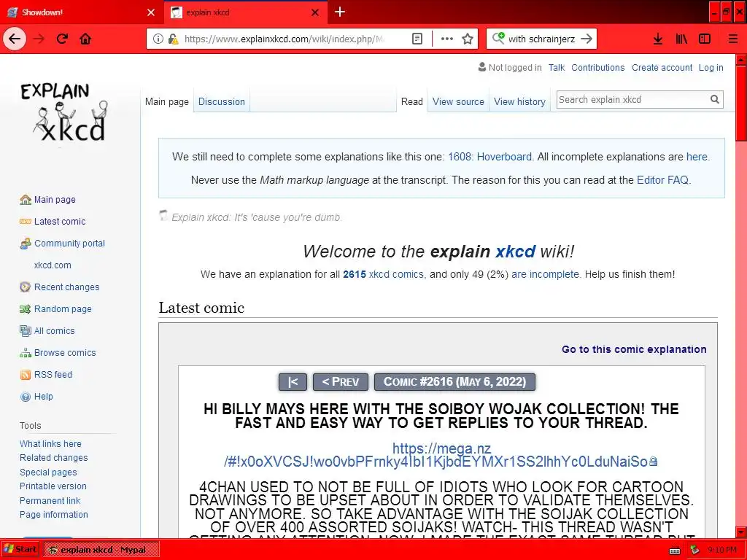
Task: Open the 'here' incomplete explanations link
Action: point(697,157)
